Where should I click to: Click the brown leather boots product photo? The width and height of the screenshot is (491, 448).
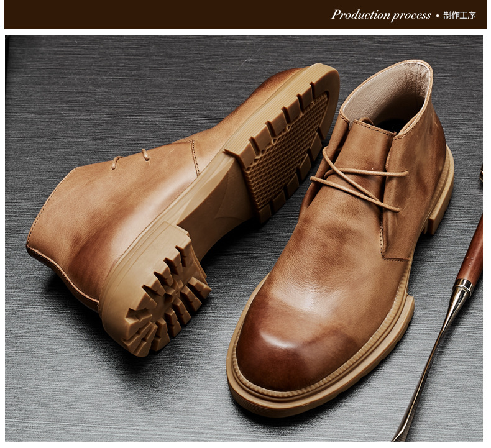(244, 238)
